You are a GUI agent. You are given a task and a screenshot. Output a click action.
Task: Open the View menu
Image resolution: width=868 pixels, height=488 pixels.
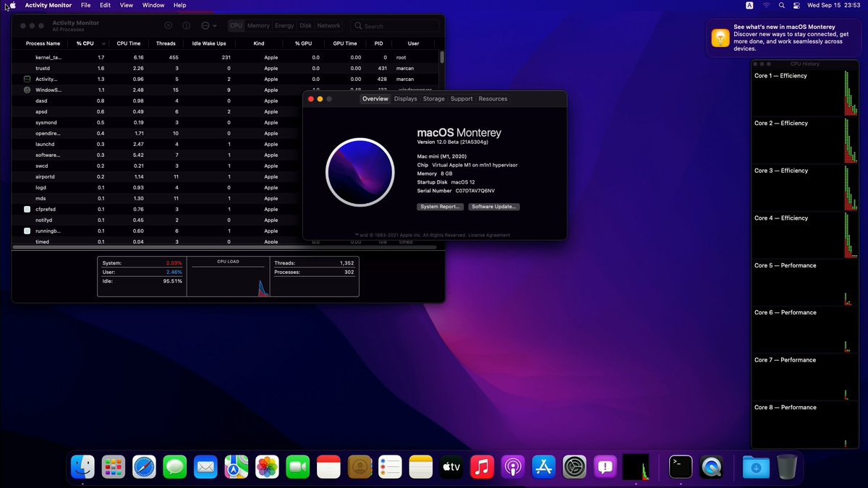coord(127,5)
